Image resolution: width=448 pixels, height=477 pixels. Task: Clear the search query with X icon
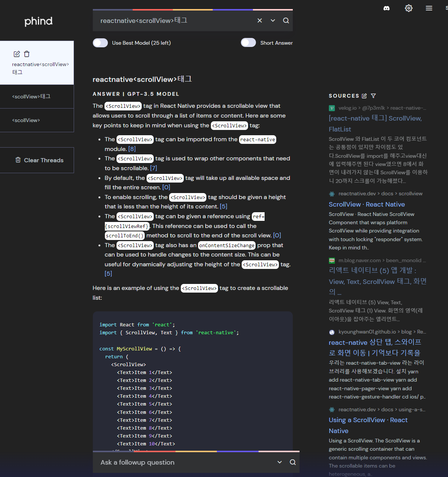tap(260, 21)
